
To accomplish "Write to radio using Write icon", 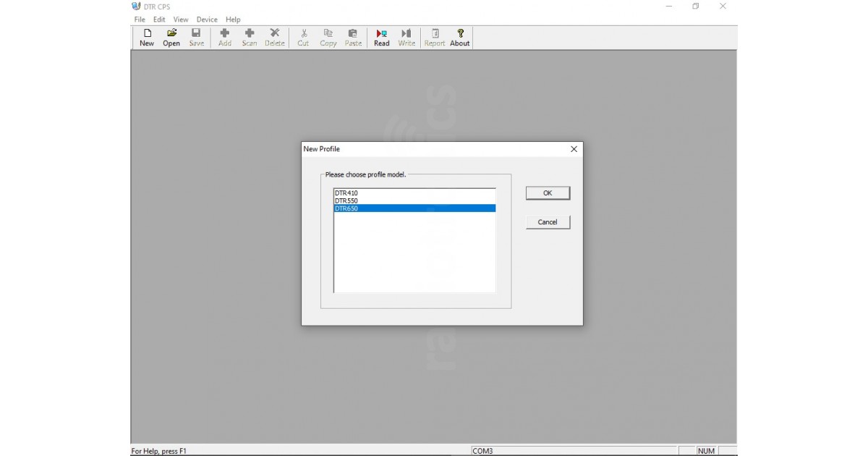I will (x=407, y=37).
